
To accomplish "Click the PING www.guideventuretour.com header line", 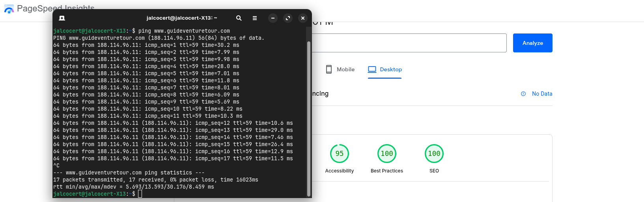I will (159, 38).
